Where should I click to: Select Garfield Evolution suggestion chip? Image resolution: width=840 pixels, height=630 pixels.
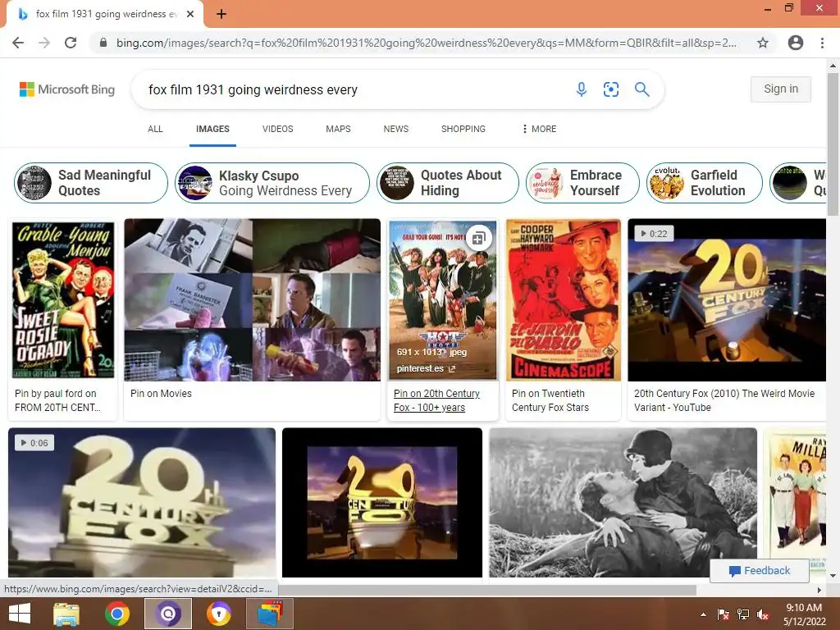tap(704, 183)
